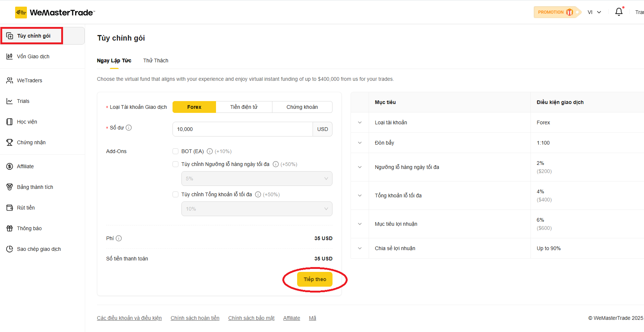Click the WeMasterTrade logo

tap(55, 12)
